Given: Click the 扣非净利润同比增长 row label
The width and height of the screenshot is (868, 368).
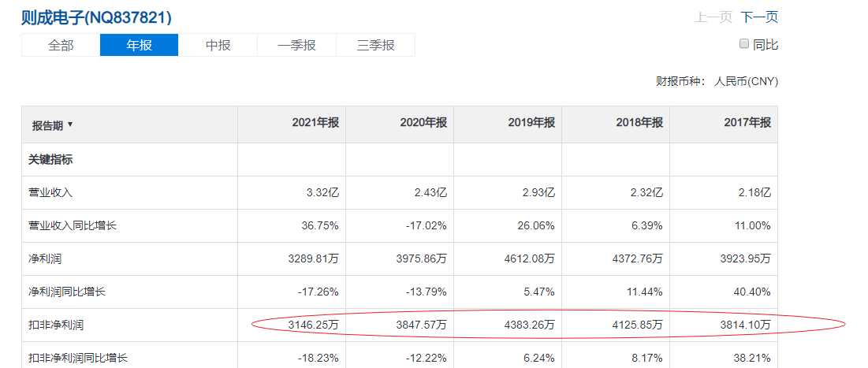Looking at the screenshot, I should (78, 358).
